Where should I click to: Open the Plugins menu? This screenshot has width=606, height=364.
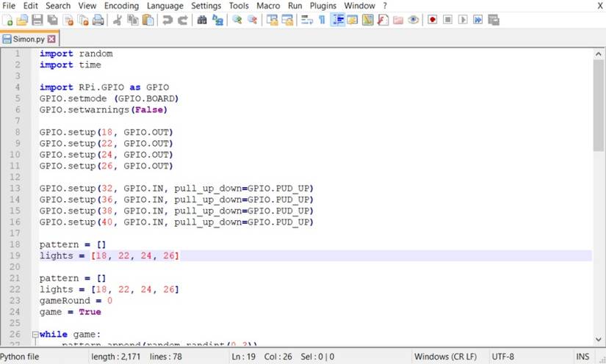pos(323,6)
